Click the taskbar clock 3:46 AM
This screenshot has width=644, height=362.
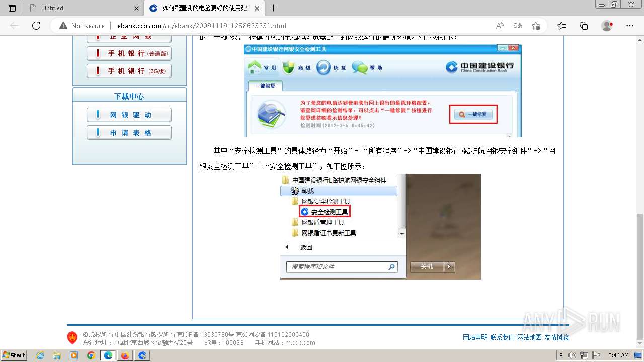pyautogui.click(x=618, y=355)
